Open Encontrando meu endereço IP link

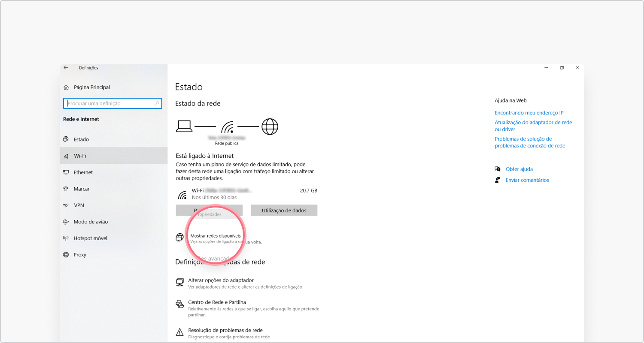tap(529, 113)
